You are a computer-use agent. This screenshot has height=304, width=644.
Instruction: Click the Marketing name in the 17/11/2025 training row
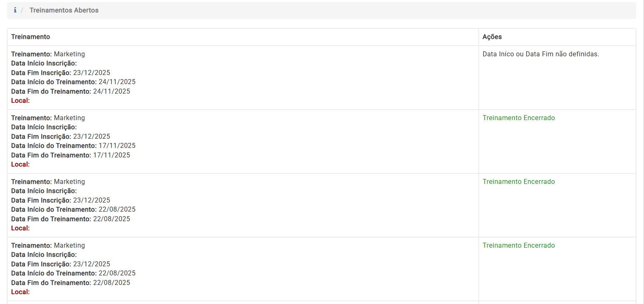69,118
